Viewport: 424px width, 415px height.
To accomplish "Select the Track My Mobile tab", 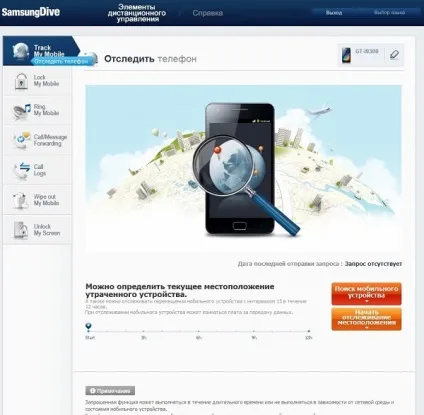I will (41, 51).
